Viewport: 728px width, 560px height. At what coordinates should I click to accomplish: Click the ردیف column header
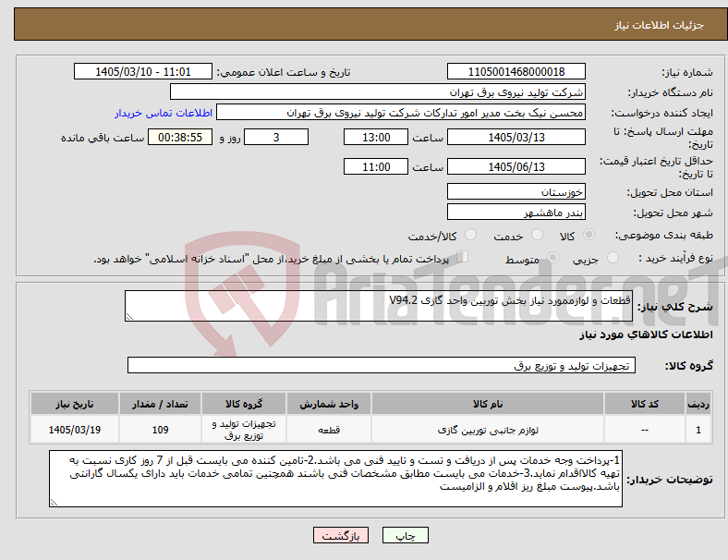pyautogui.click(x=698, y=404)
